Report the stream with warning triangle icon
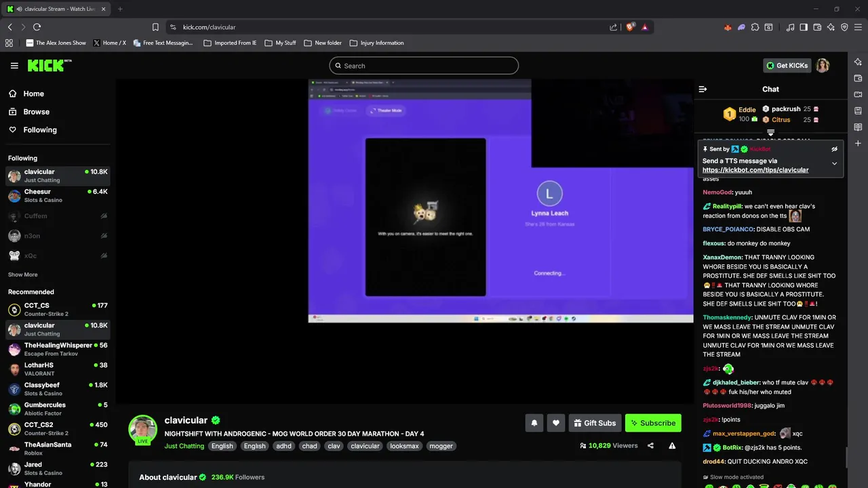The height and width of the screenshot is (488, 868). [x=672, y=445]
